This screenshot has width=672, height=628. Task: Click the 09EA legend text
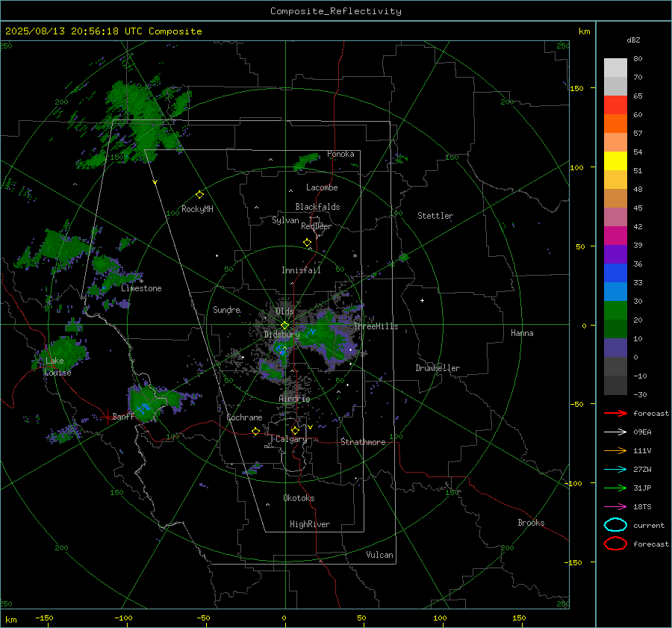pos(642,432)
